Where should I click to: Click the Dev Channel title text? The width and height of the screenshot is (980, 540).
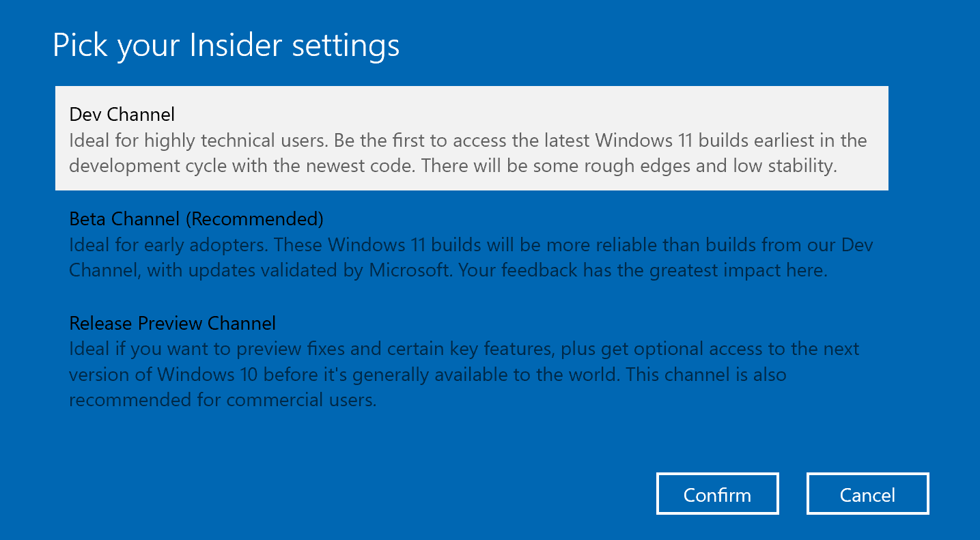pyautogui.click(x=122, y=114)
